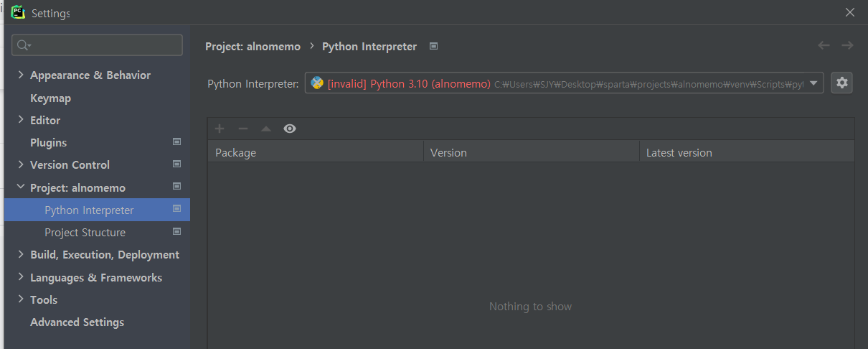Expand the Editor section
Image resolution: width=868 pixels, height=349 pixels.
(x=21, y=120)
